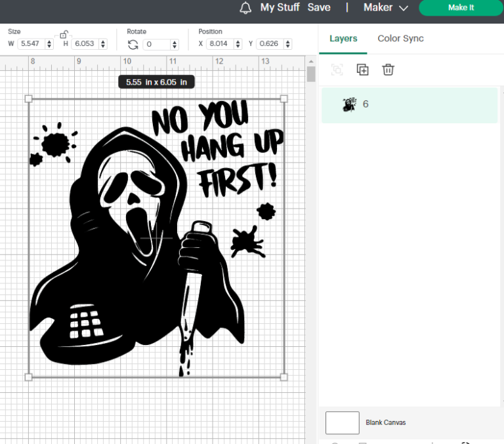This screenshot has height=444, width=504.
Task: Click the rotate arrows icon
Action: pyautogui.click(x=133, y=45)
